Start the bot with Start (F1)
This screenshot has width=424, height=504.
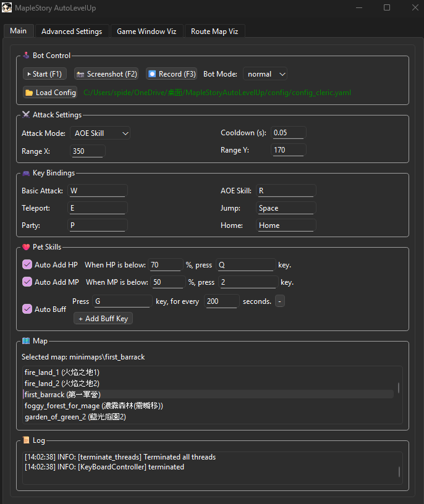pos(43,74)
